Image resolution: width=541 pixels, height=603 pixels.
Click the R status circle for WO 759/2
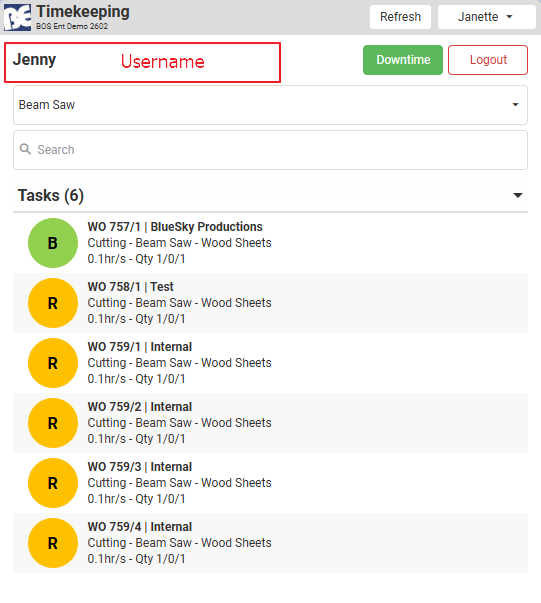(x=53, y=423)
